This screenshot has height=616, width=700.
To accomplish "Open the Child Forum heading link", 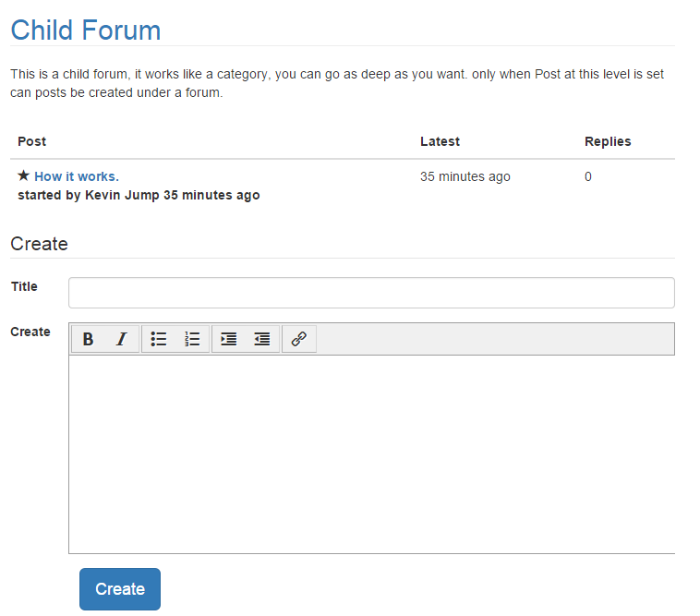I will [86, 30].
